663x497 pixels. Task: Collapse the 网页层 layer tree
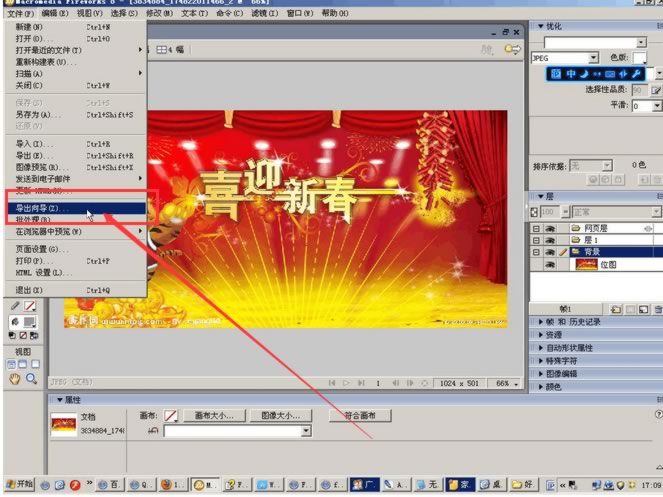pyautogui.click(x=536, y=229)
